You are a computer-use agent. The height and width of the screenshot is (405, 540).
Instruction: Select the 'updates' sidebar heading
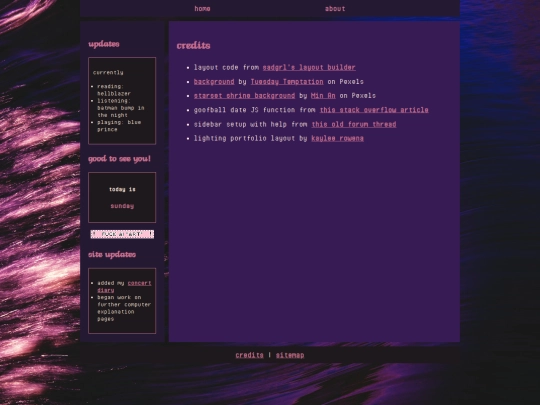click(104, 44)
